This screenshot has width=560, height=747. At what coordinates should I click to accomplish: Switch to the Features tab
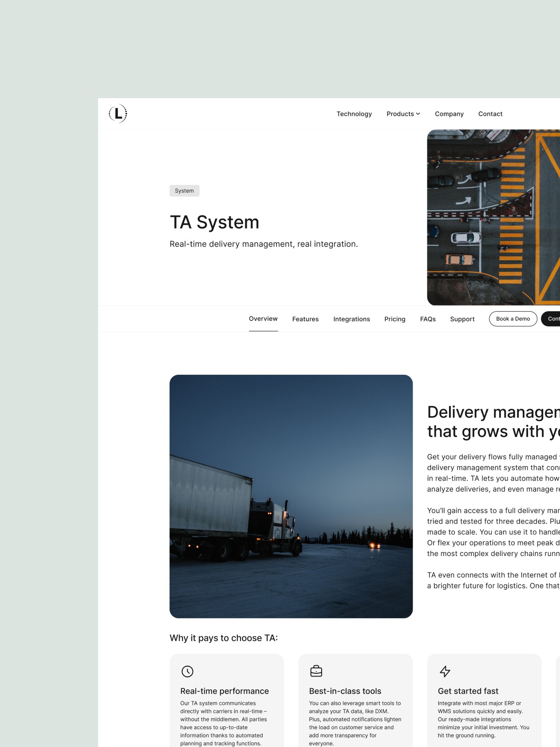305,319
